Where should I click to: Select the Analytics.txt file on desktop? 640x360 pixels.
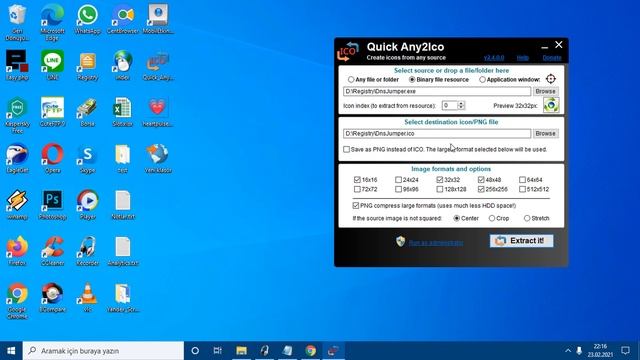pyautogui.click(x=123, y=251)
